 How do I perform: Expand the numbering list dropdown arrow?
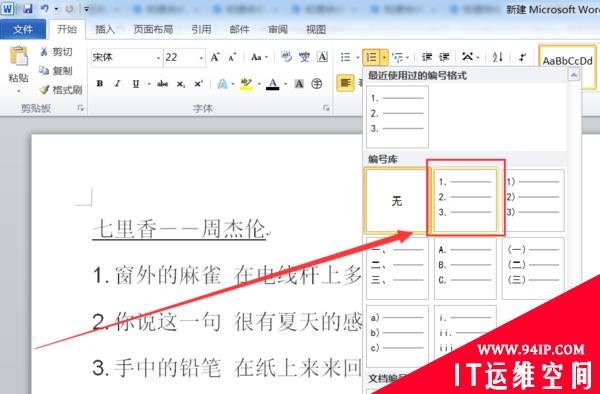point(384,58)
